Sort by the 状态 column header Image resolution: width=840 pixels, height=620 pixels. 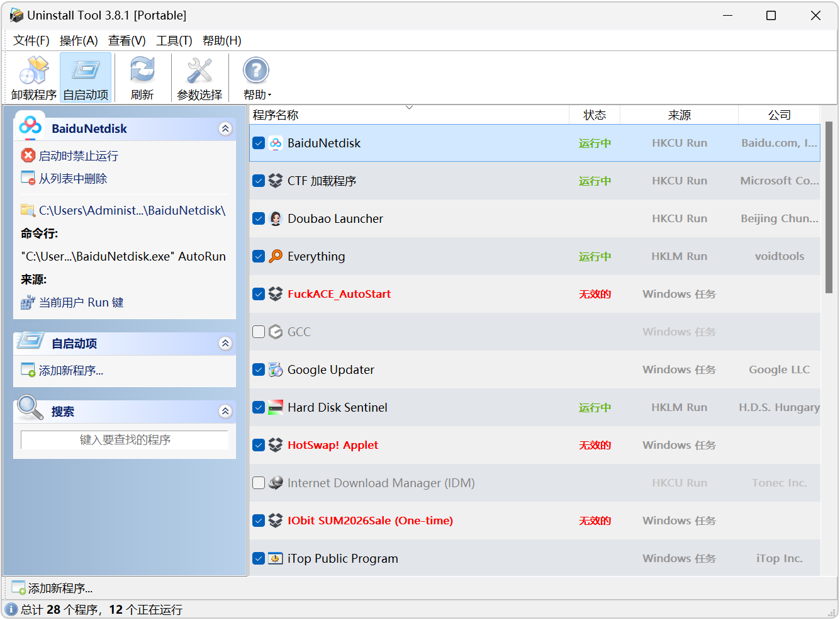[595, 115]
